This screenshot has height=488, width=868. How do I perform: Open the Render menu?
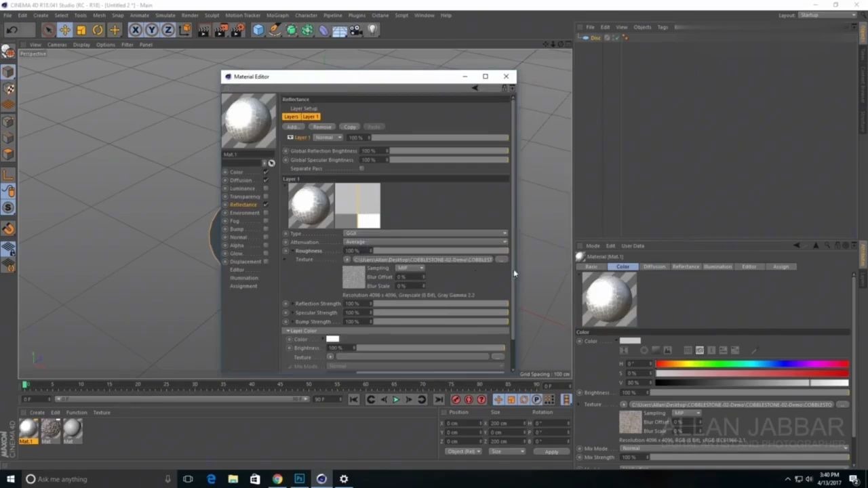pyautogui.click(x=190, y=15)
